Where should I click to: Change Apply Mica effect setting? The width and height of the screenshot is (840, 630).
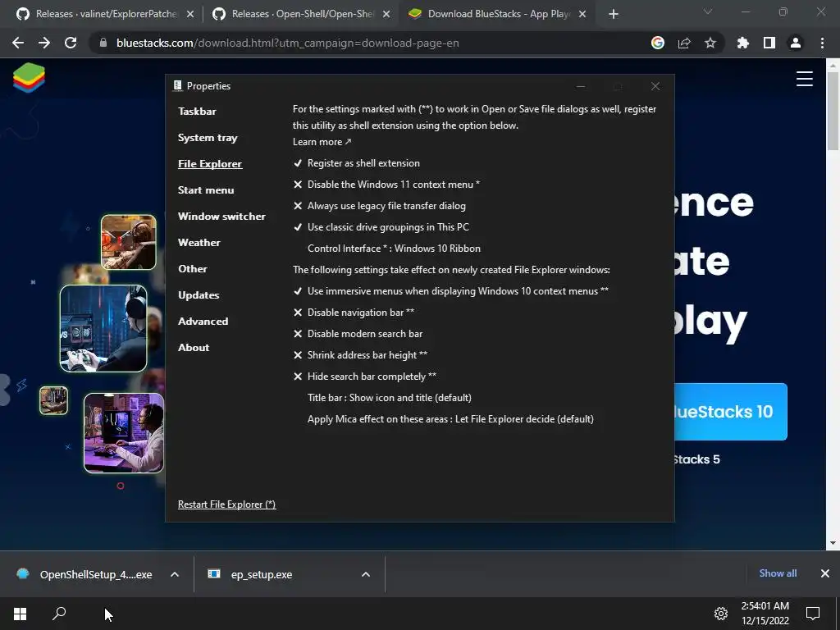coord(450,419)
